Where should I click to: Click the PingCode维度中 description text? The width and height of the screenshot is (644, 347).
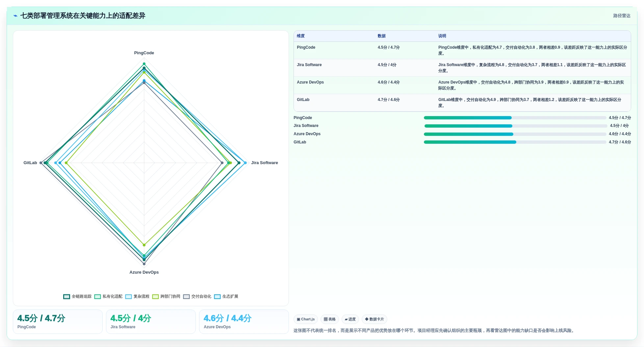coord(532,50)
